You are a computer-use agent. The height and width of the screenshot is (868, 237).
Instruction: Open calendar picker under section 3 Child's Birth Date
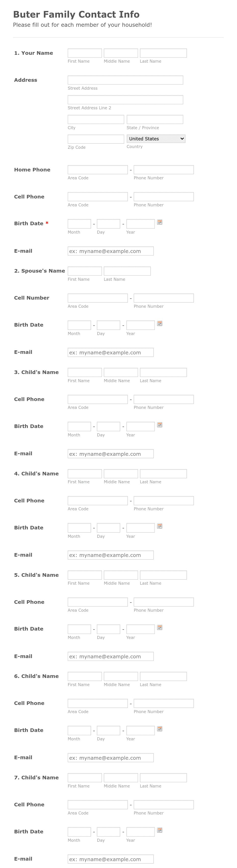click(x=159, y=425)
